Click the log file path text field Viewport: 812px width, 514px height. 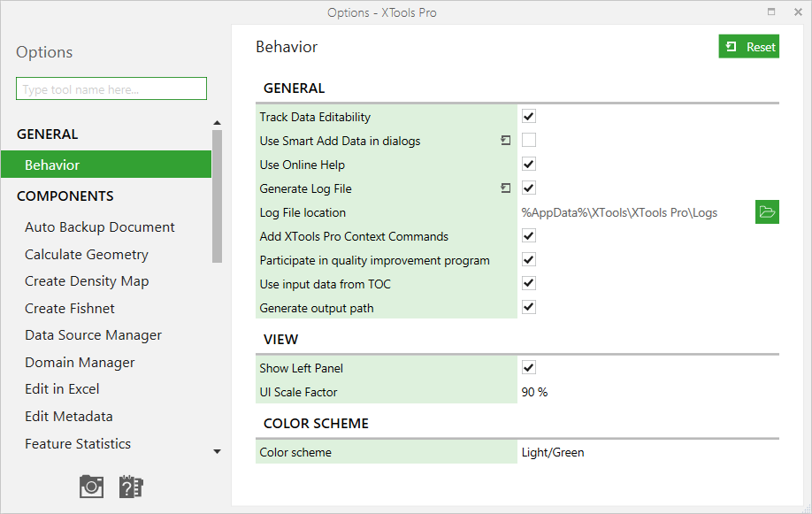pos(619,212)
